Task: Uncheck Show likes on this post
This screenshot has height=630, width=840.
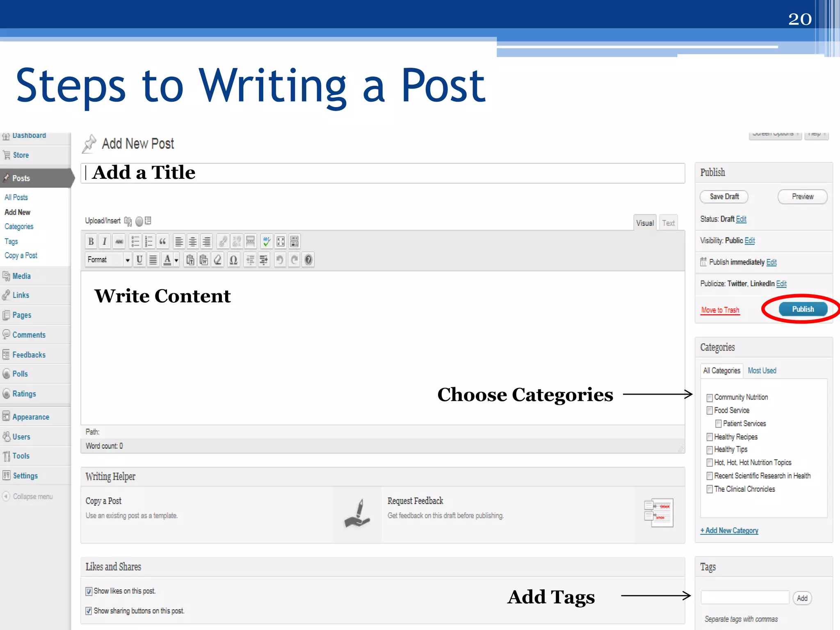Action: pyautogui.click(x=89, y=591)
